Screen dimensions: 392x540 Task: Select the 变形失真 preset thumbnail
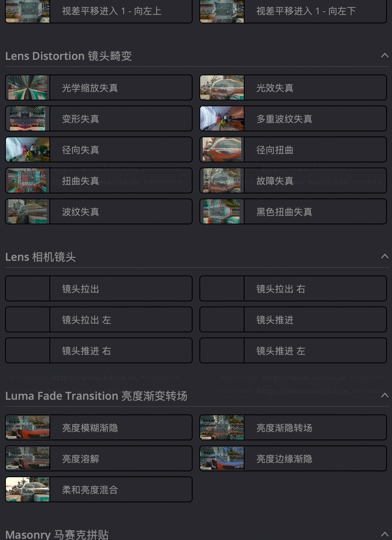pyautogui.click(x=28, y=118)
